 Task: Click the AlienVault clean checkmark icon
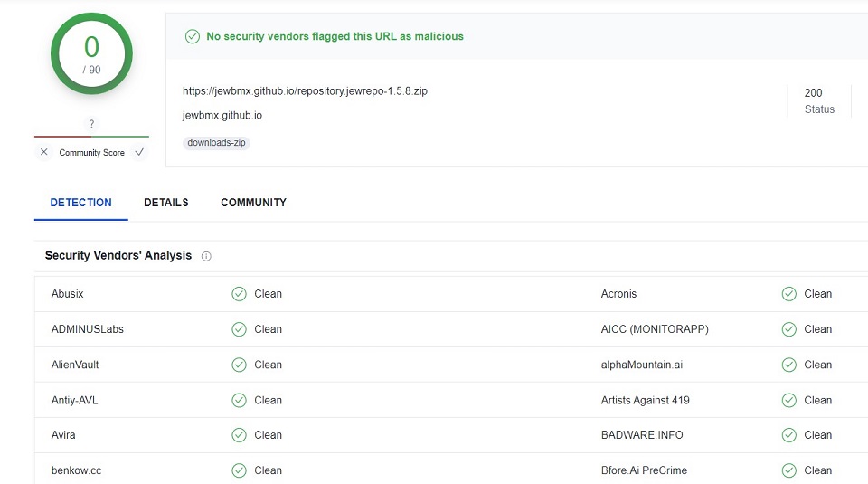(x=239, y=365)
